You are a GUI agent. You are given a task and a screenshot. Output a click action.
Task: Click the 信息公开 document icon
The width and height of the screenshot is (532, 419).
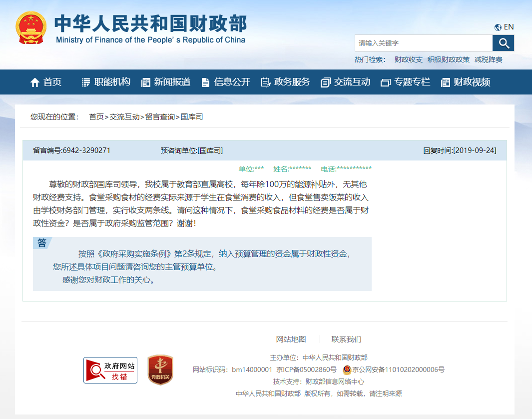205,82
